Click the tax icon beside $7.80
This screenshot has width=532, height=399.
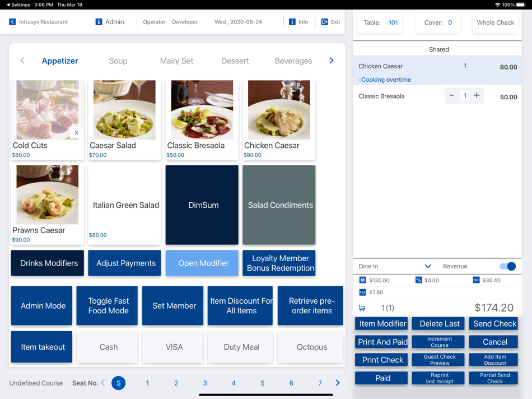[x=362, y=292]
